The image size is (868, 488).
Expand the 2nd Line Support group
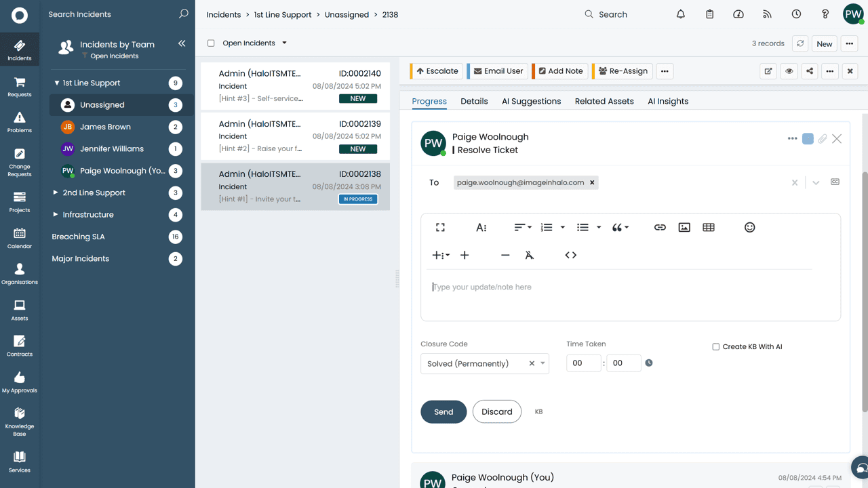coord(56,193)
